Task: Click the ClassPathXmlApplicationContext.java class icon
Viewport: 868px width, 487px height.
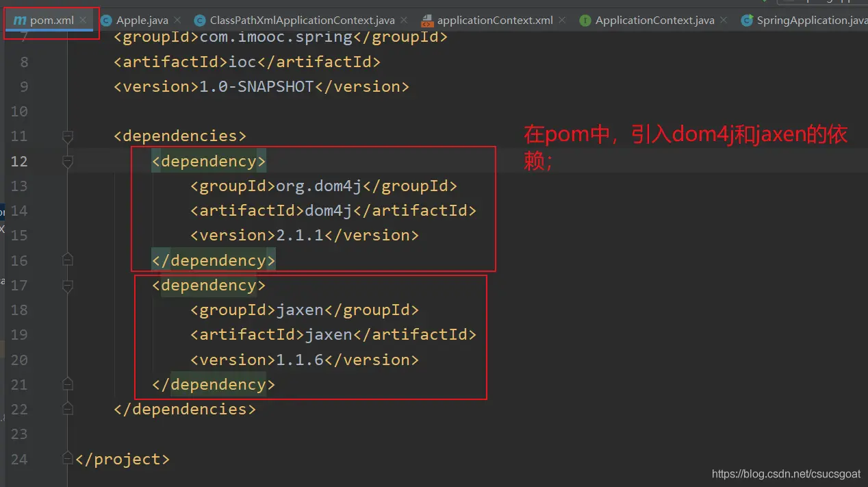Action: tap(199, 21)
